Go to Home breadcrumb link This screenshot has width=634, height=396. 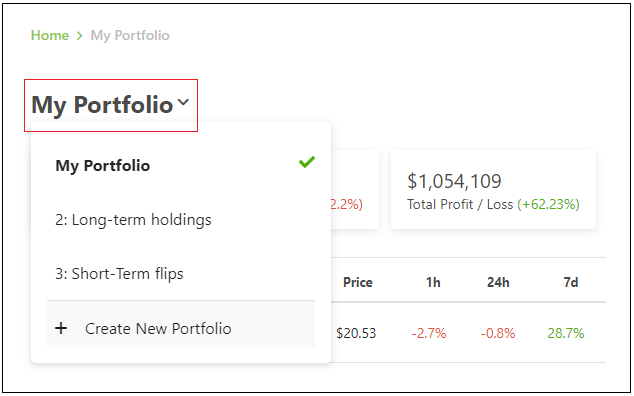[x=50, y=35]
